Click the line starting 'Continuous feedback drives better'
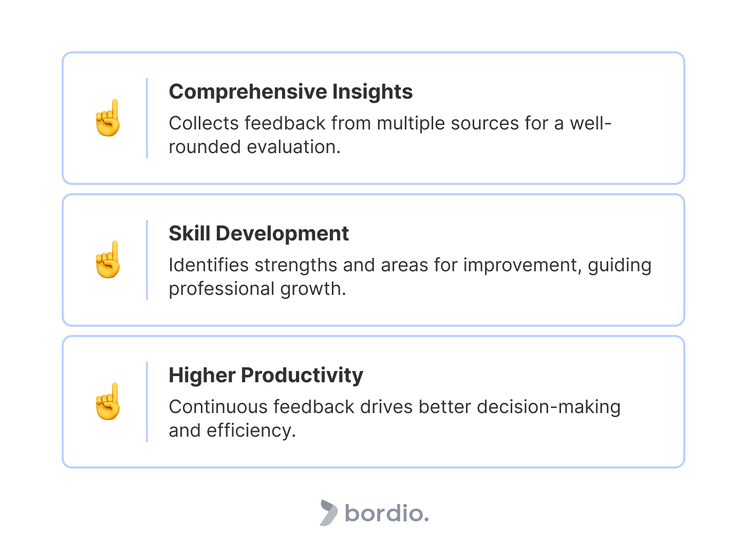Image resolution: width=747 pixels, height=560 pixels. [x=394, y=407]
